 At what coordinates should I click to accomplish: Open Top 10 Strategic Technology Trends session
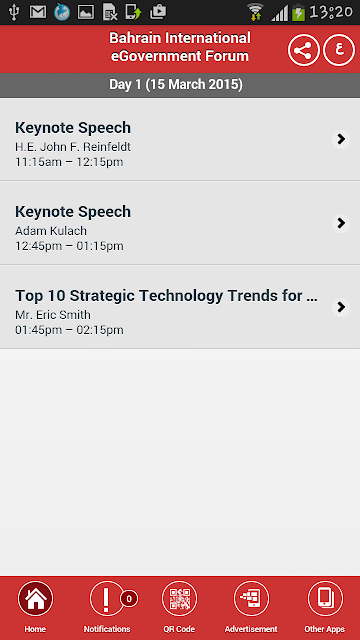tap(180, 307)
